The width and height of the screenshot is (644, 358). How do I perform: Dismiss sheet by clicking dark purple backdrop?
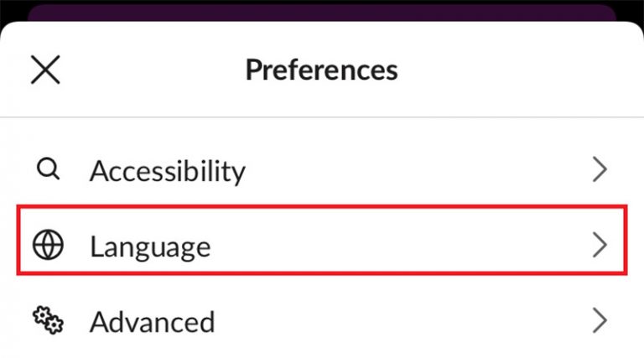click(322, 13)
